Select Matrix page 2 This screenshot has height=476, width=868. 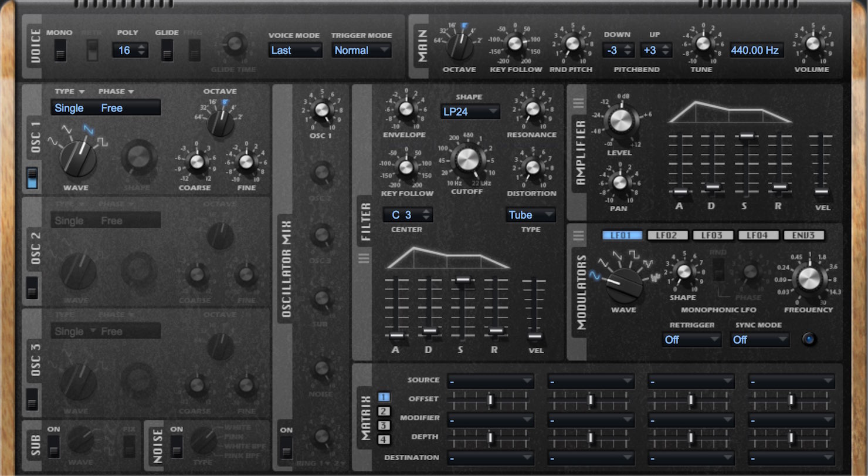(x=384, y=411)
